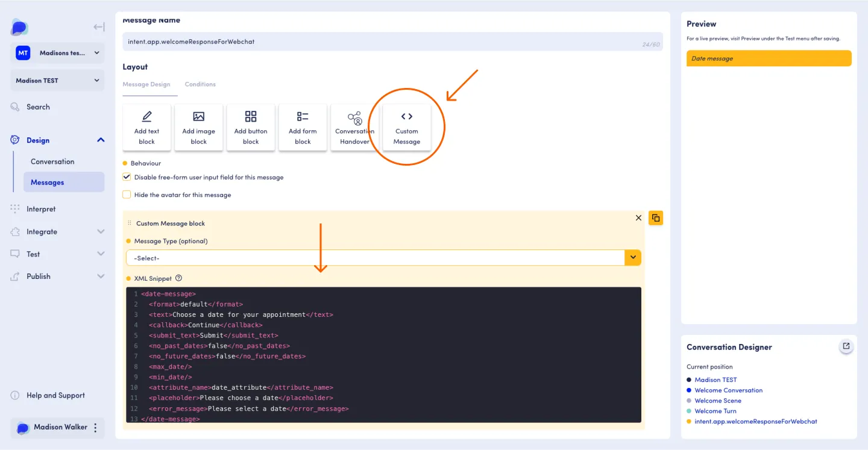Edit the Message Name input field

(x=392, y=42)
